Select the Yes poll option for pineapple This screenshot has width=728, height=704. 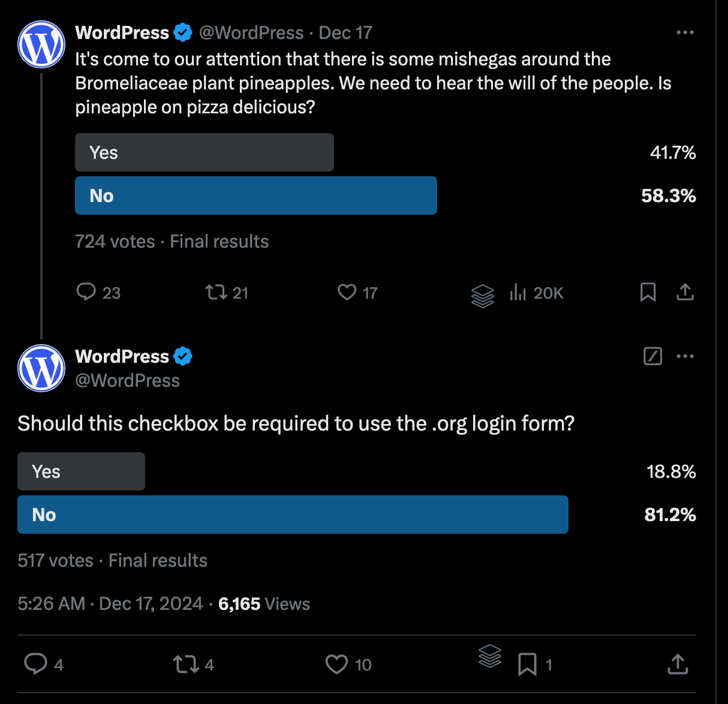pyautogui.click(x=204, y=152)
